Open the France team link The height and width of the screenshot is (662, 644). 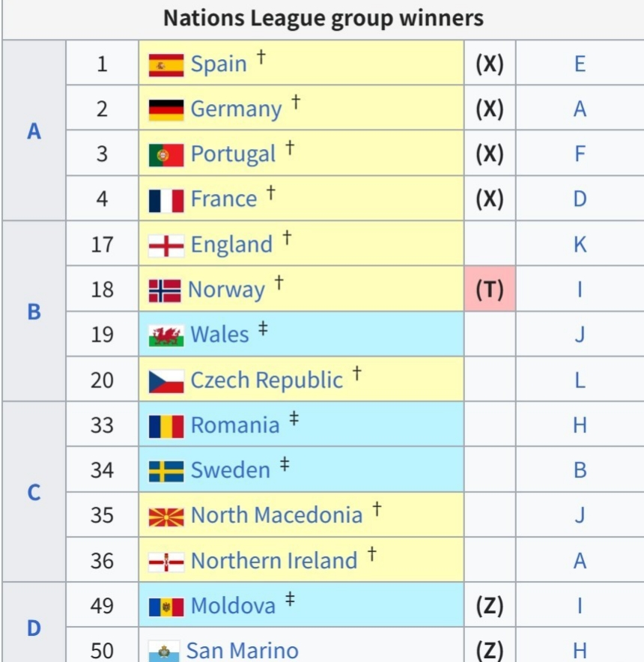tap(224, 199)
